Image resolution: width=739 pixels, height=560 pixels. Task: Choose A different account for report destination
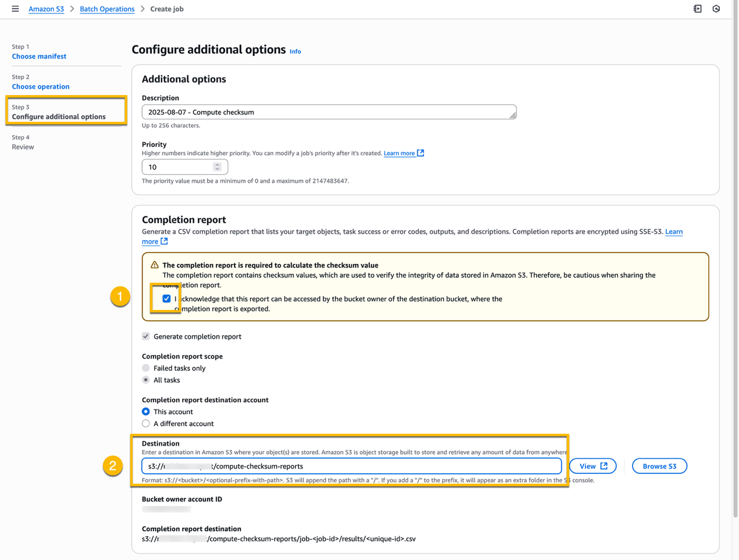(146, 423)
